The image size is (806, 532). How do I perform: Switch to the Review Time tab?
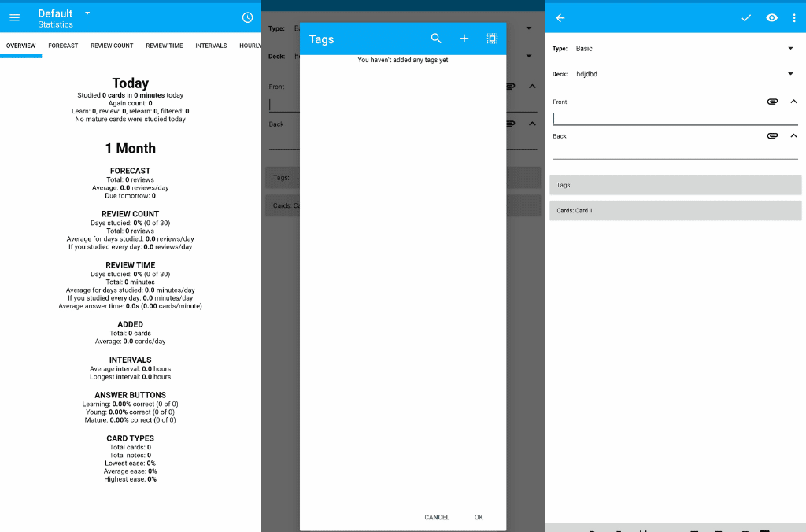[x=164, y=46]
